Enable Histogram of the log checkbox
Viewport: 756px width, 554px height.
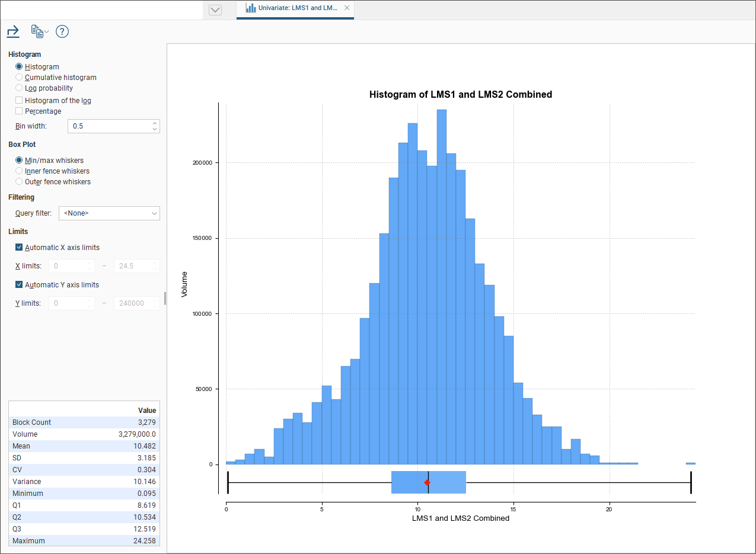[x=19, y=101]
